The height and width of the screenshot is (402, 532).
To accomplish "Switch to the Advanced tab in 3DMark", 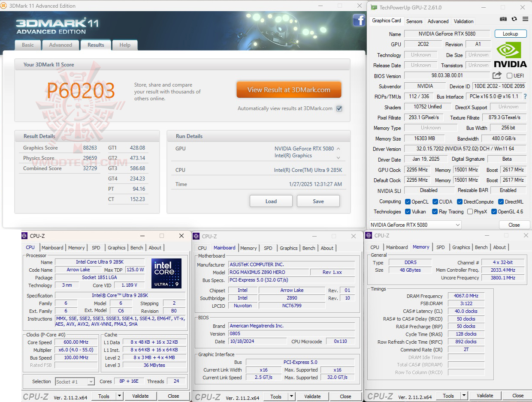I will (60, 45).
